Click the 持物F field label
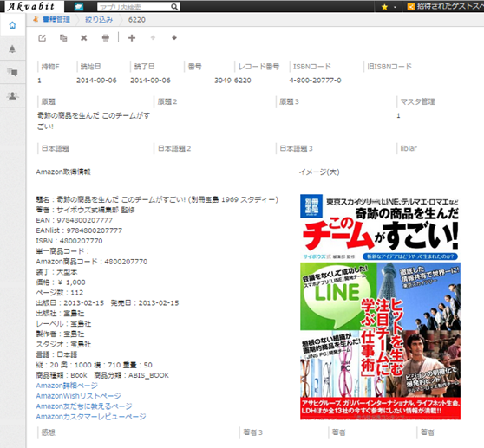This screenshot has height=448, width=484. [x=50, y=67]
